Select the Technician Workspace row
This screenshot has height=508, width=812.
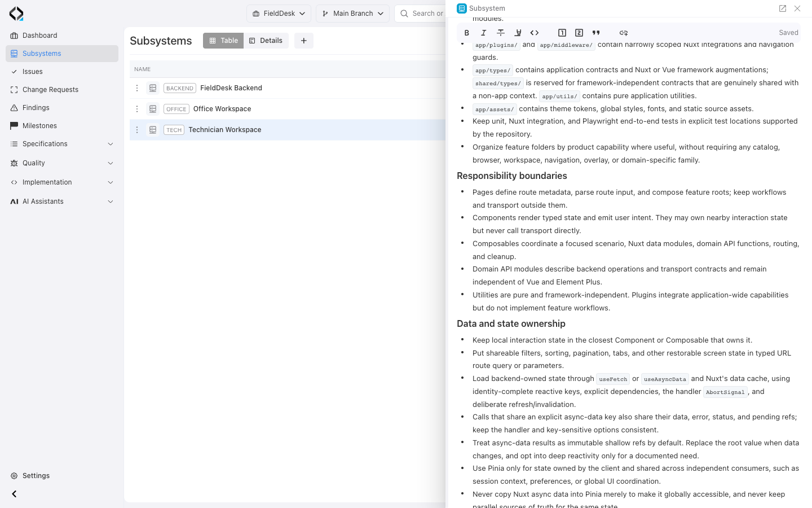[288, 130]
